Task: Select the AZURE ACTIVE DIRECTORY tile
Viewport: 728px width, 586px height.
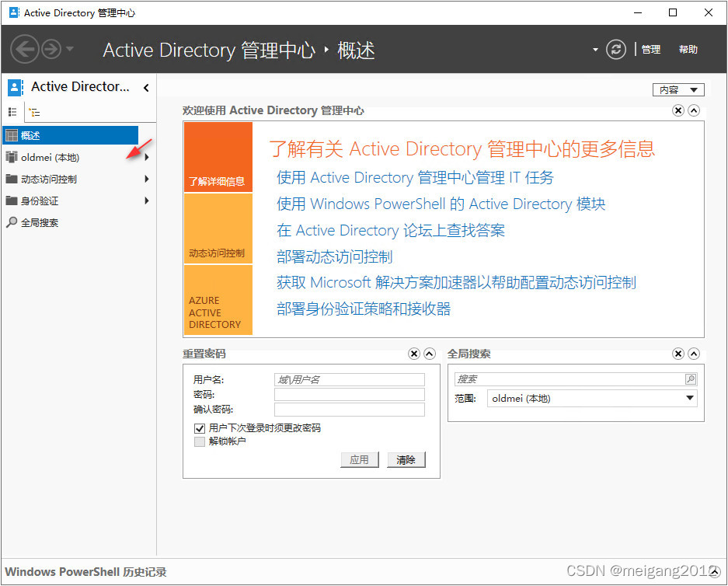Action: point(218,300)
